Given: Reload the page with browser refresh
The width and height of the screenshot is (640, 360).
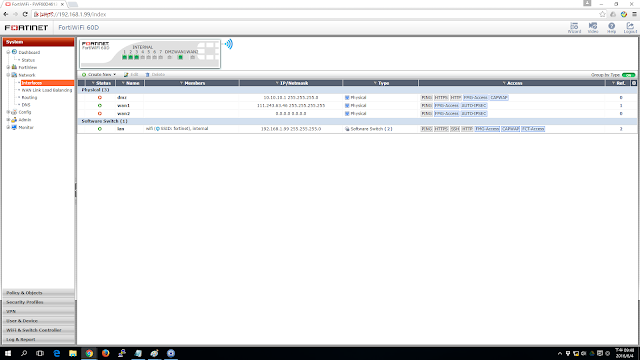Looking at the screenshot, I should point(25,14).
